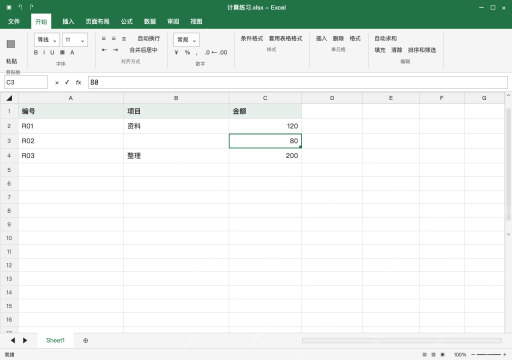Switch to Page Break Preview icon
The image size is (512, 360).
443,355
